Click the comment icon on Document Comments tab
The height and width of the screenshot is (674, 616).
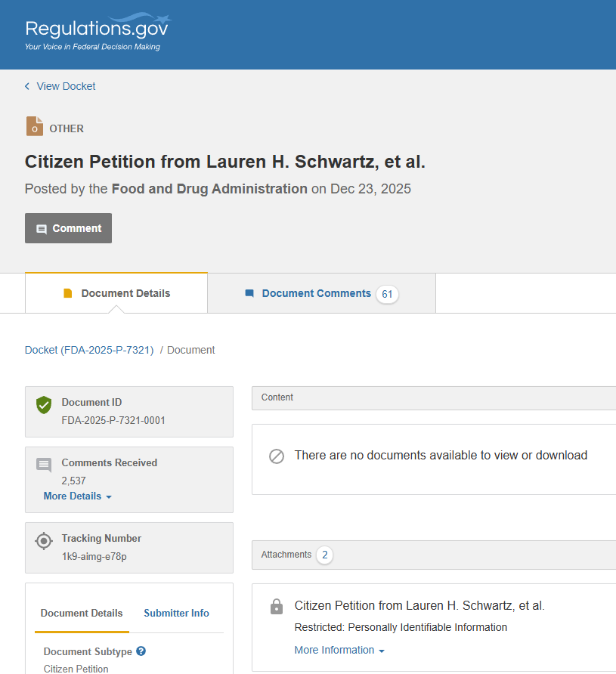(x=249, y=293)
